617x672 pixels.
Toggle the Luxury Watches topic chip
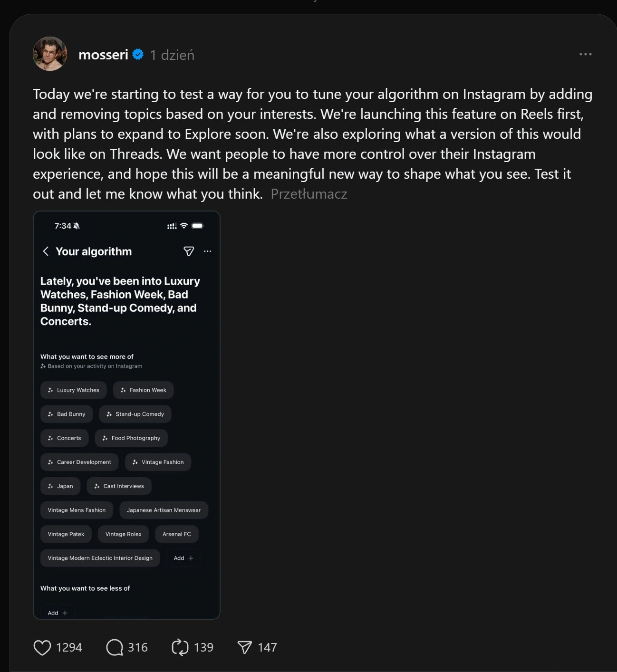click(74, 390)
